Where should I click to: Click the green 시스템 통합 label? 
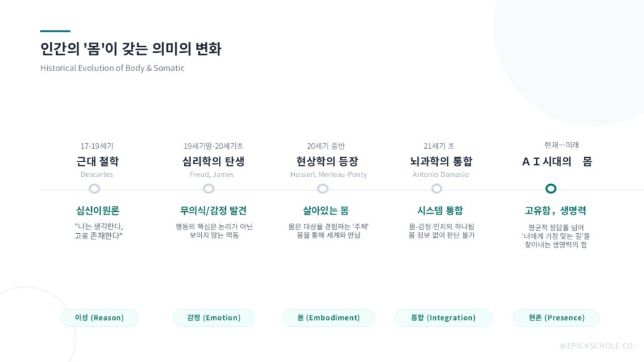pos(440,211)
